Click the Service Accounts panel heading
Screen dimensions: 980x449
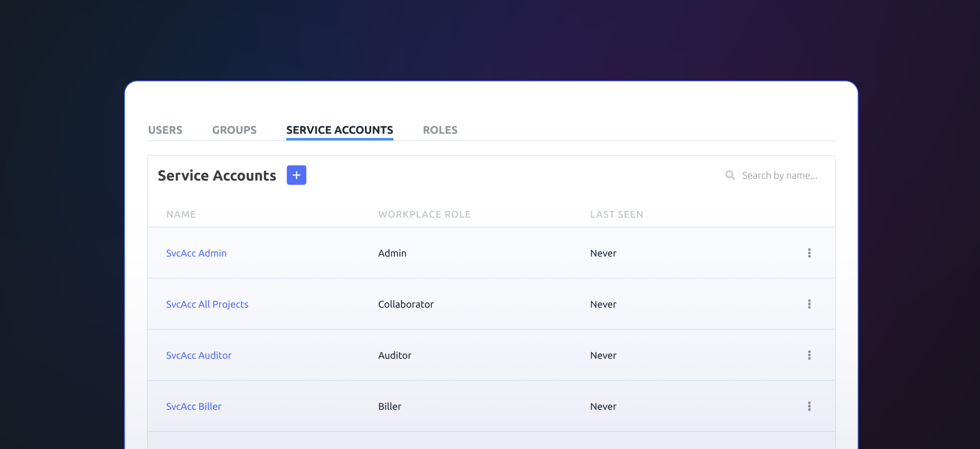point(217,175)
